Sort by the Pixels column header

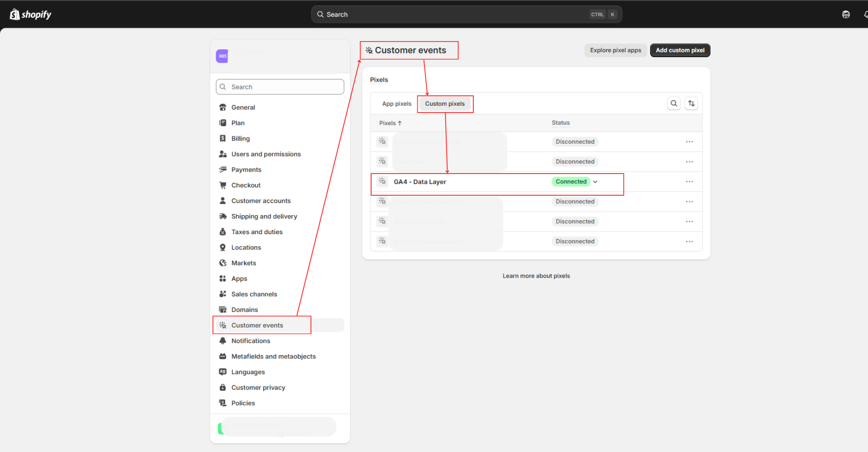(390, 123)
